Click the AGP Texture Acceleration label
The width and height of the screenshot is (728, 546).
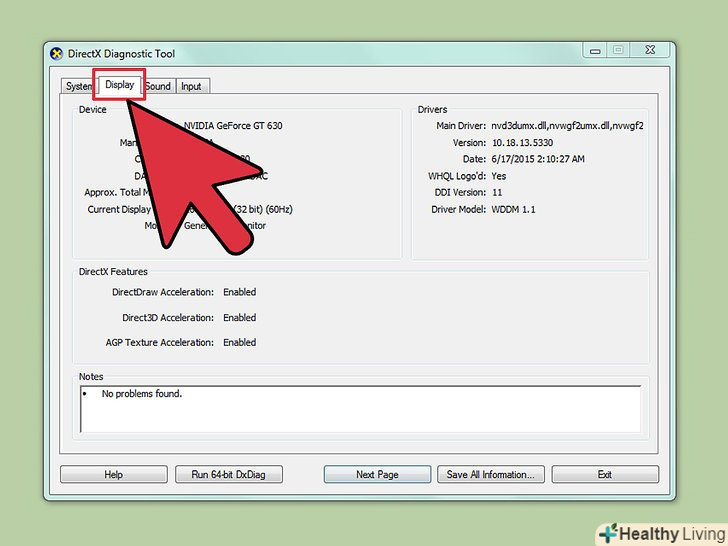click(160, 342)
